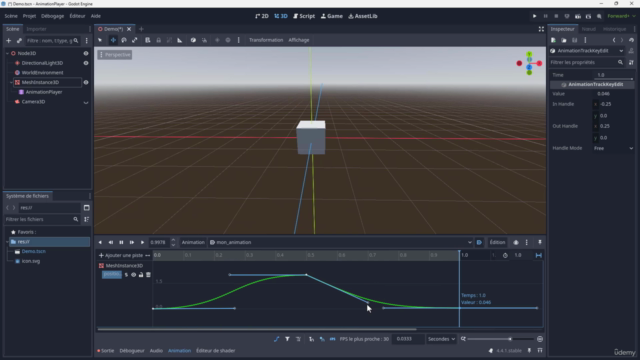Image resolution: width=640 pixels, height=360 pixels.
Task: Toggle visibility of Node3D
Action: tap(86, 53)
